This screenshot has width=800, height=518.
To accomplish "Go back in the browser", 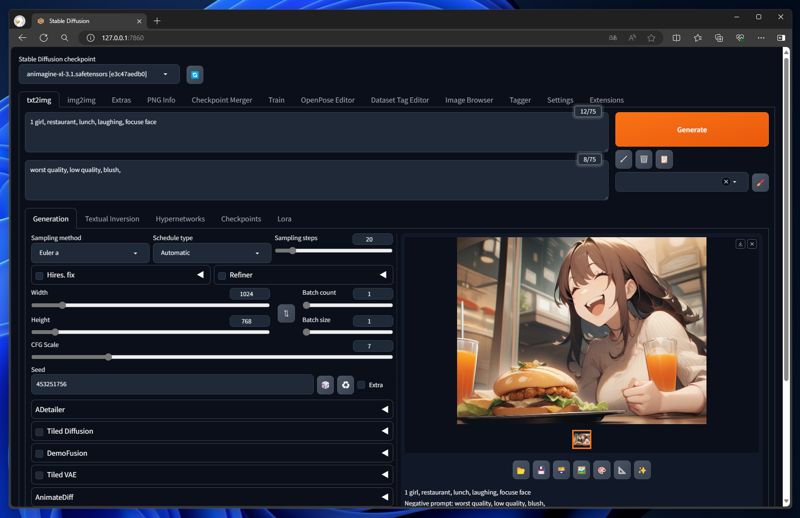I will click(22, 38).
